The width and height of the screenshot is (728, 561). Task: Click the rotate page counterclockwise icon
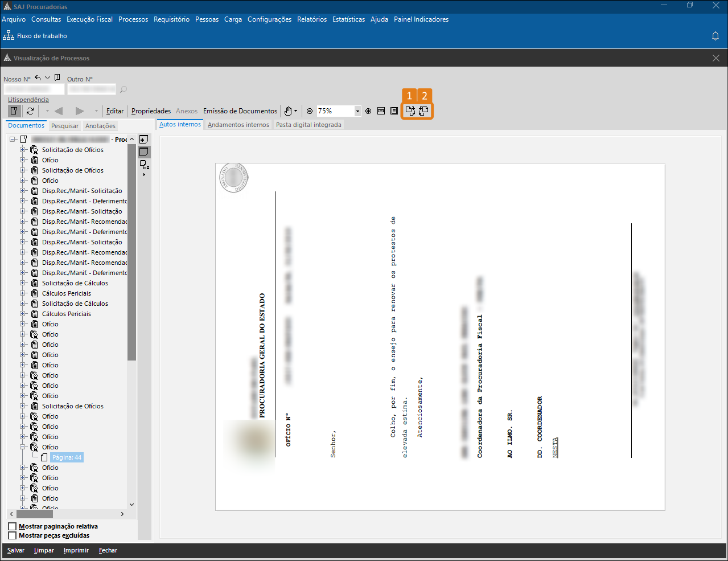pyautogui.click(x=424, y=111)
